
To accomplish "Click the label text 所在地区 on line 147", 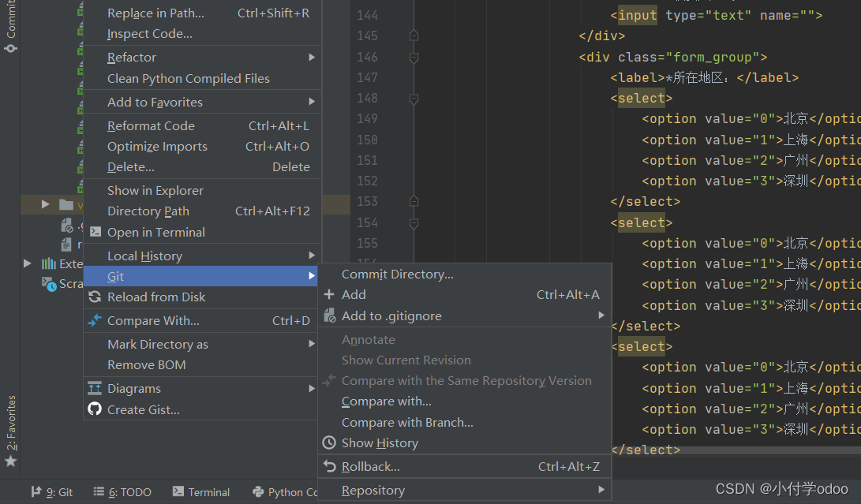I will (698, 78).
